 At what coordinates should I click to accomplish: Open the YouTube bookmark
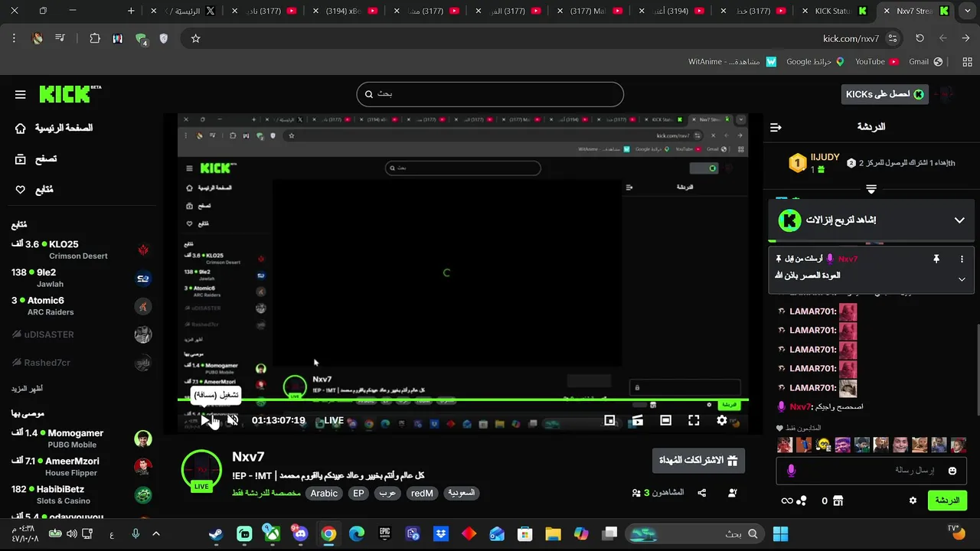pos(877,61)
